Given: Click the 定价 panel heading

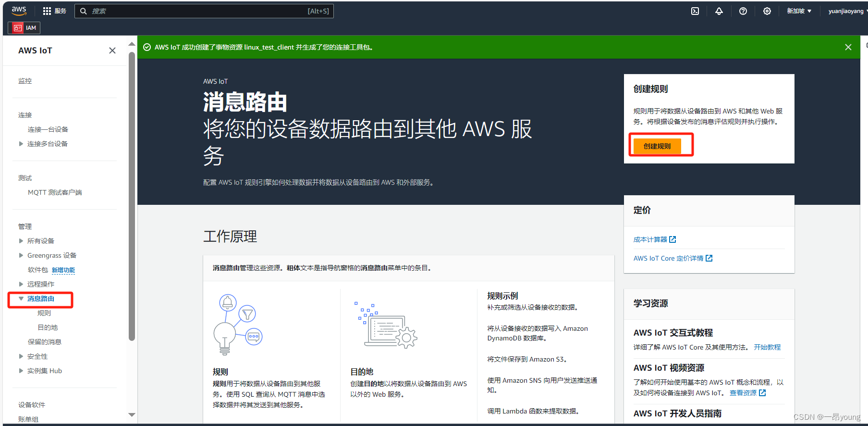Looking at the screenshot, I should (x=642, y=210).
